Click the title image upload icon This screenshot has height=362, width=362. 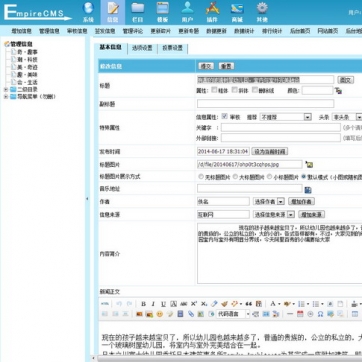[x=309, y=164]
